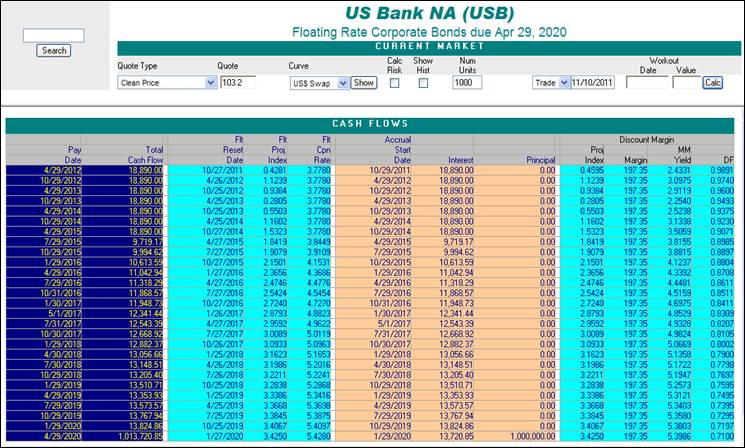The image size is (745, 448).
Task: Click coupon rate 3.8449 cell
Action: (x=310, y=242)
